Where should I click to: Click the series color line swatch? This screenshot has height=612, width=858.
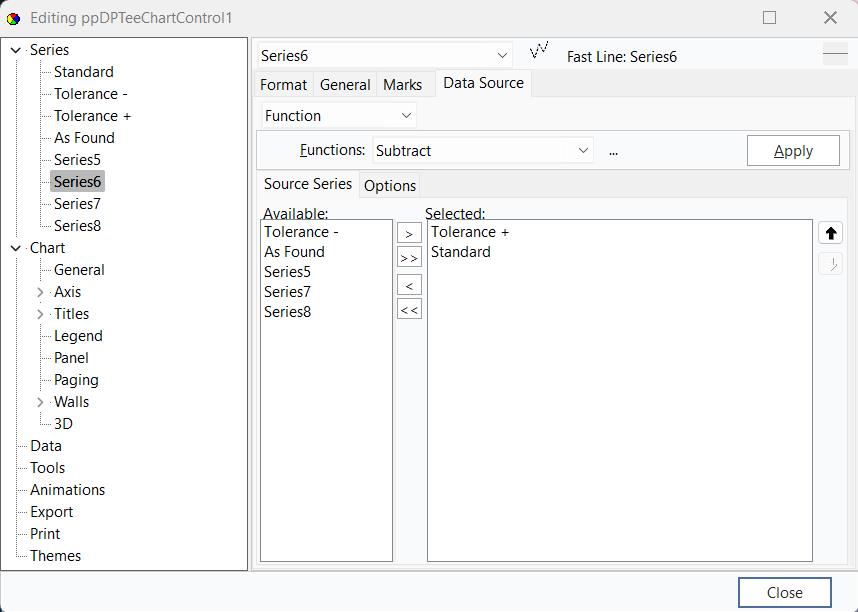(x=834, y=56)
